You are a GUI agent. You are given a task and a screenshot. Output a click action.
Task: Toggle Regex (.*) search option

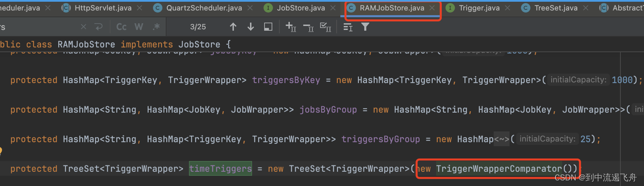[x=156, y=27]
